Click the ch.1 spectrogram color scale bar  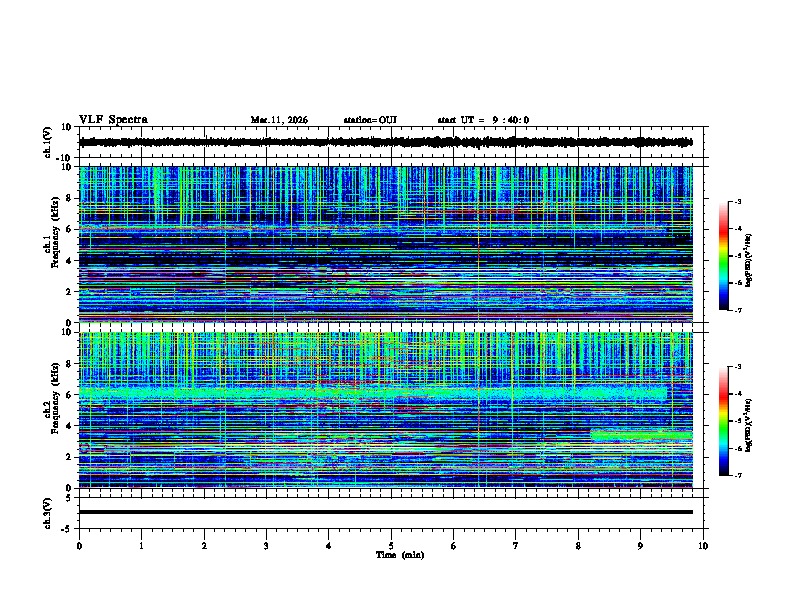[x=723, y=256]
